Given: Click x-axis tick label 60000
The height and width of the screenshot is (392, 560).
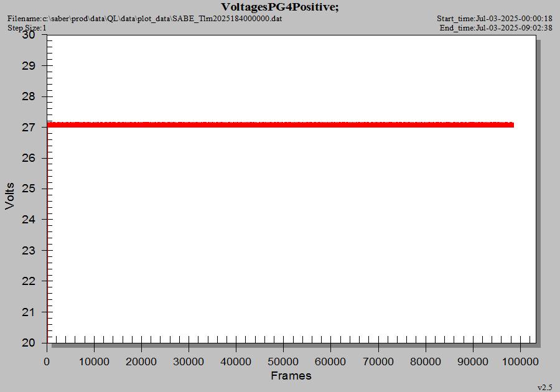Looking at the screenshot, I should click(x=330, y=362).
